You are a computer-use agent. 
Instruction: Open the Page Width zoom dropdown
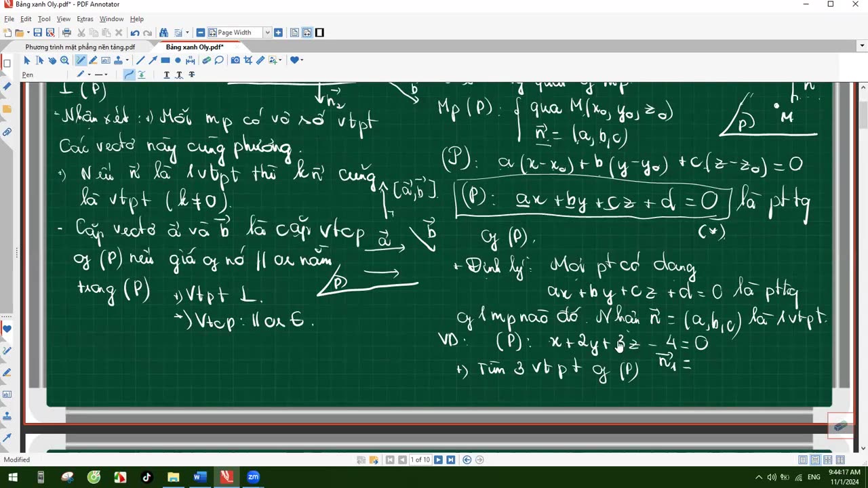267,33
